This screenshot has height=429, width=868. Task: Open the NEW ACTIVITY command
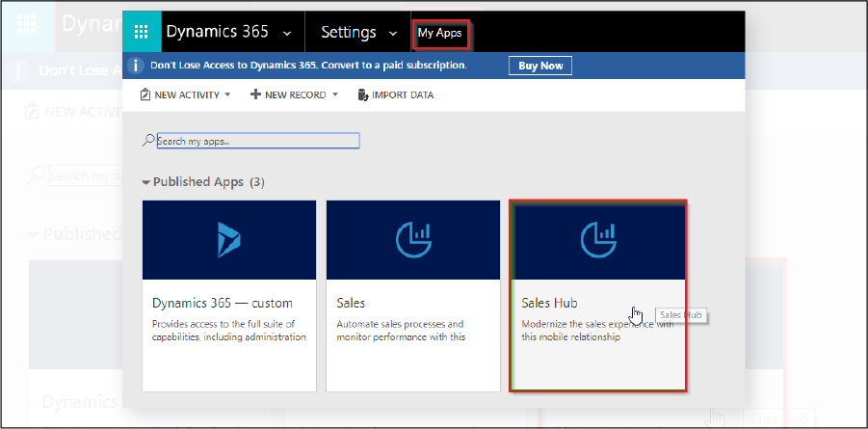coord(187,95)
